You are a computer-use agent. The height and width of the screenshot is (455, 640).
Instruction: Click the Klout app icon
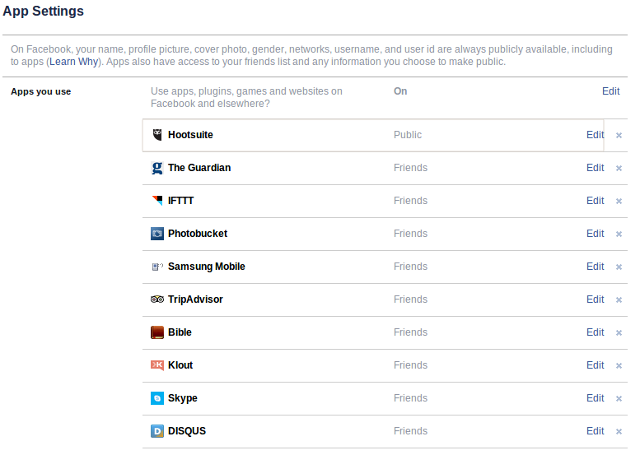[x=157, y=366]
